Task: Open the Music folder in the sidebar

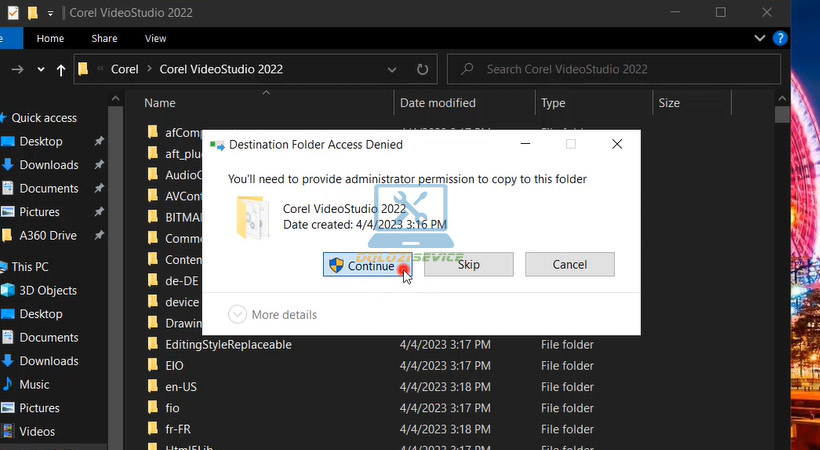Action: point(34,384)
